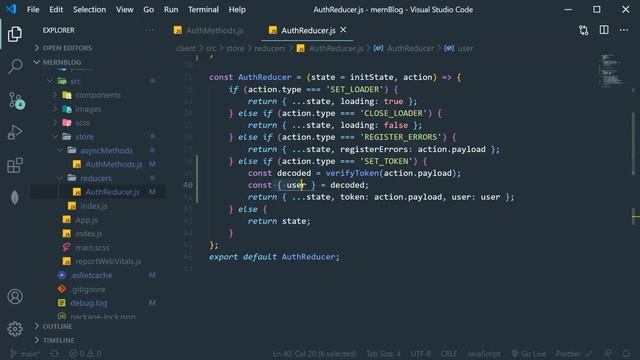
Task: Open App.js in the file tree
Action: tap(86, 220)
